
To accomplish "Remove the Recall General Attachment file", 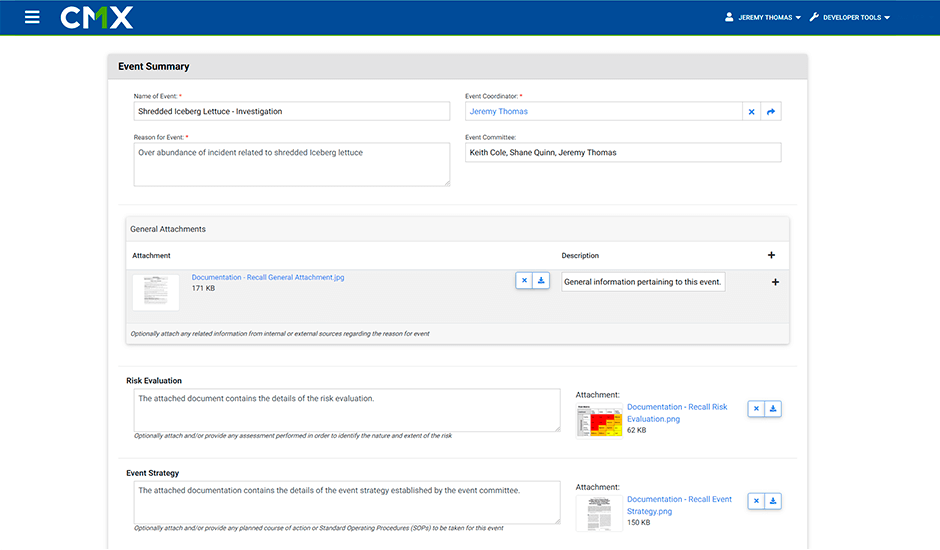I will click(524, 280).
